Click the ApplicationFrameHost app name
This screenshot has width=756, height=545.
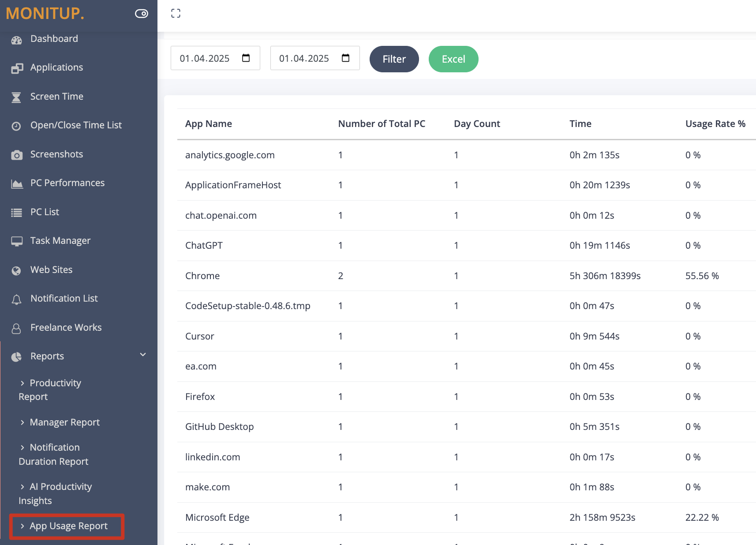coord(233,185)
